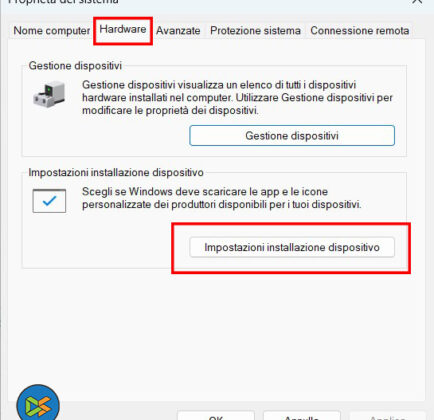Click the text about icone personalizzate dei produttori
Viewport: 434px width, 420px height.
tap(222, 198)
